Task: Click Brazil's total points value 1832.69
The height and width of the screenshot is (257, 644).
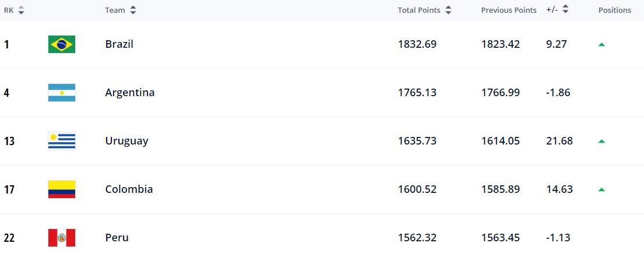Action: pos(417,44)
